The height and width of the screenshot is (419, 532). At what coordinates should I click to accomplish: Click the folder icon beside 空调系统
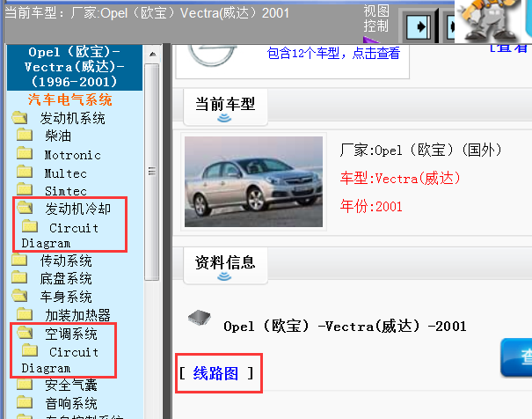(25, 333)
